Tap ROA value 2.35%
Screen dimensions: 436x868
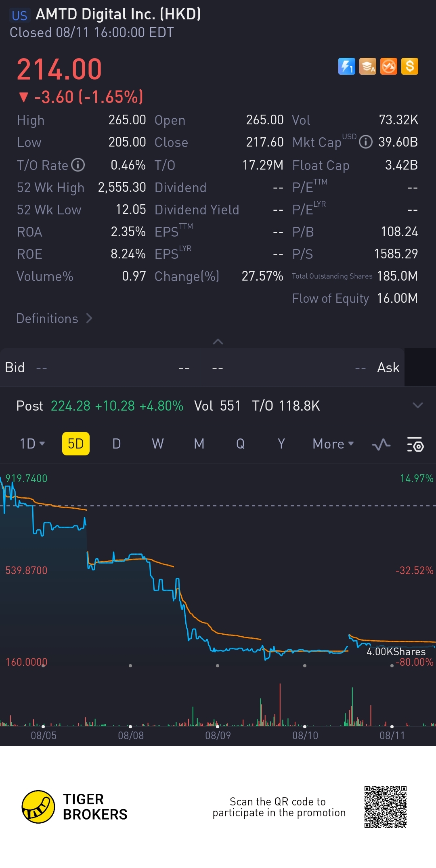pyautogui.click(x=128, y=232)
